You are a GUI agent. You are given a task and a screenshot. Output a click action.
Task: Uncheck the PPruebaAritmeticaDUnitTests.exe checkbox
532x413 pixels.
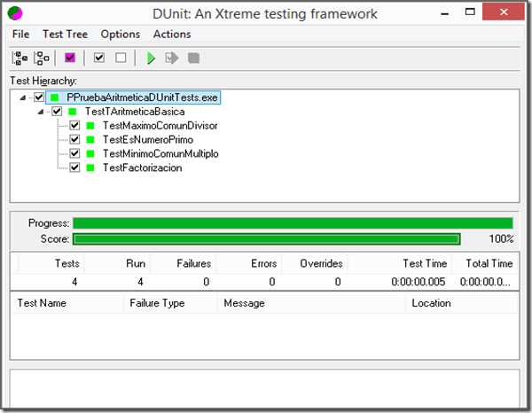[39, 97]
